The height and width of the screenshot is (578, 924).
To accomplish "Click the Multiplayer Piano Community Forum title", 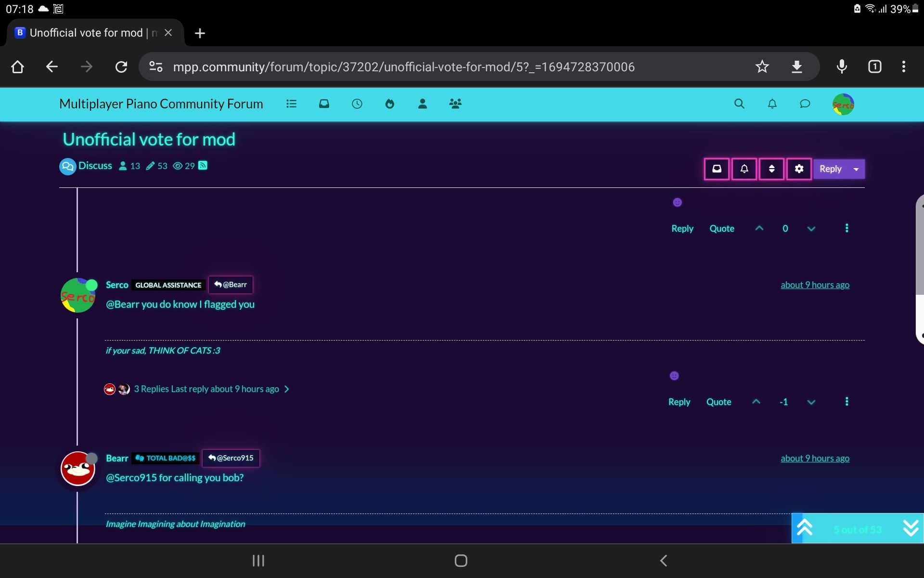I will coord(161,104).
